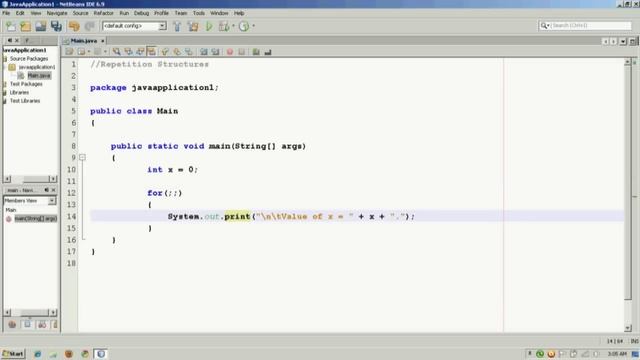
Task: Select the Libraries tree node
Action: point(19,93)
